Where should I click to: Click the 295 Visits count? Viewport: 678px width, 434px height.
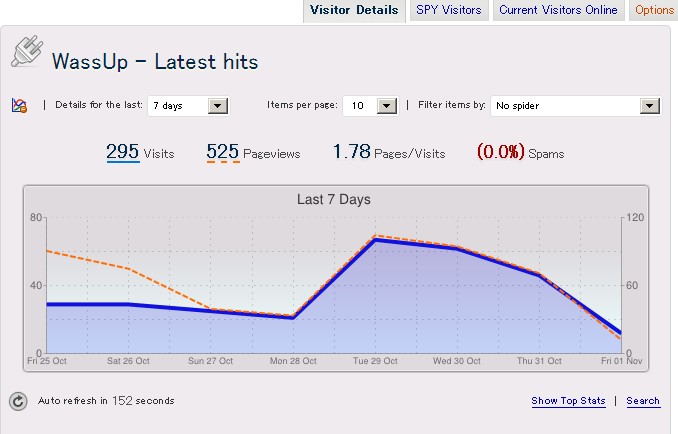pyautogui.click(x=123, y=152)
